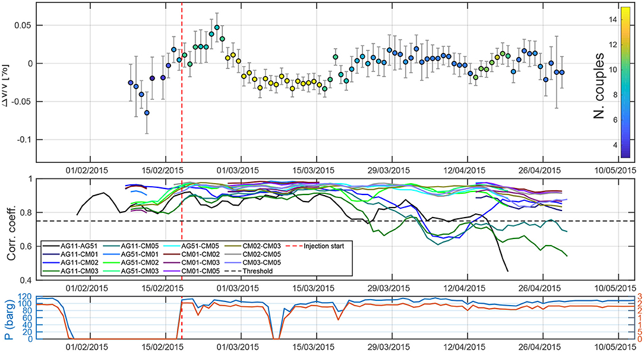644x352 pixels.
Task: Click the -0.1 tick on Δv/v axis
Action: click(24, 140)
